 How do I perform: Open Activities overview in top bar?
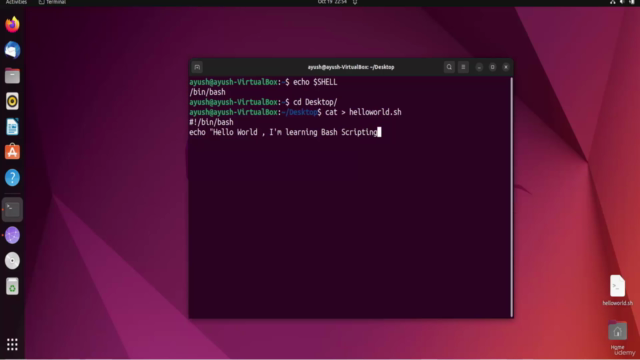16,2
